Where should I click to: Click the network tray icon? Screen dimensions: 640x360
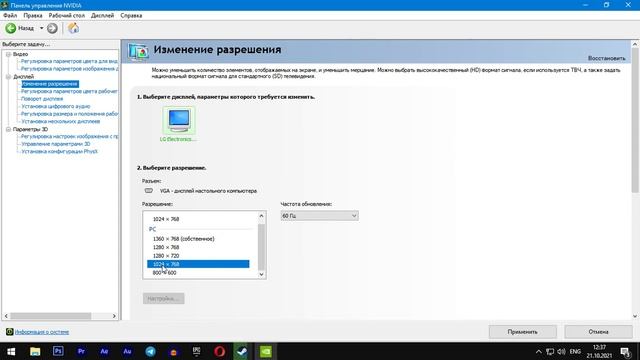click(x=550, y=351)
